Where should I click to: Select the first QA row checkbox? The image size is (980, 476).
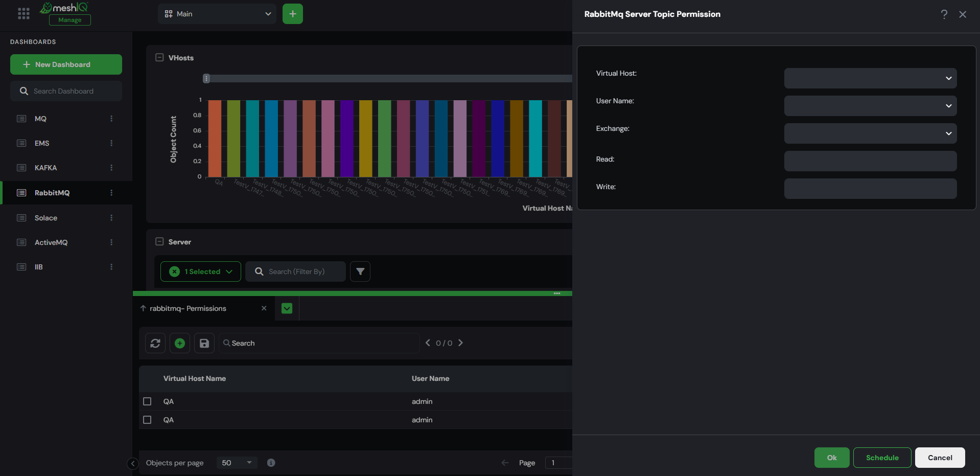click(x=147, y=401)
